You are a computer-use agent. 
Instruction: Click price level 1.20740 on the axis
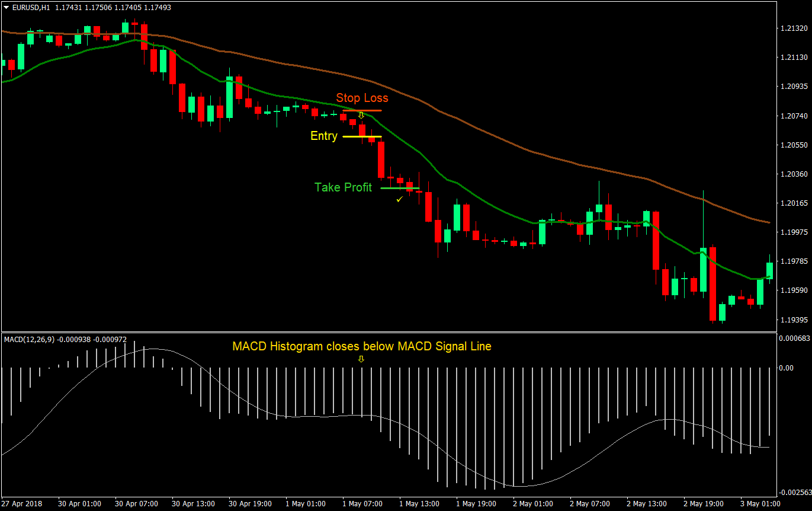click(794, 116)
